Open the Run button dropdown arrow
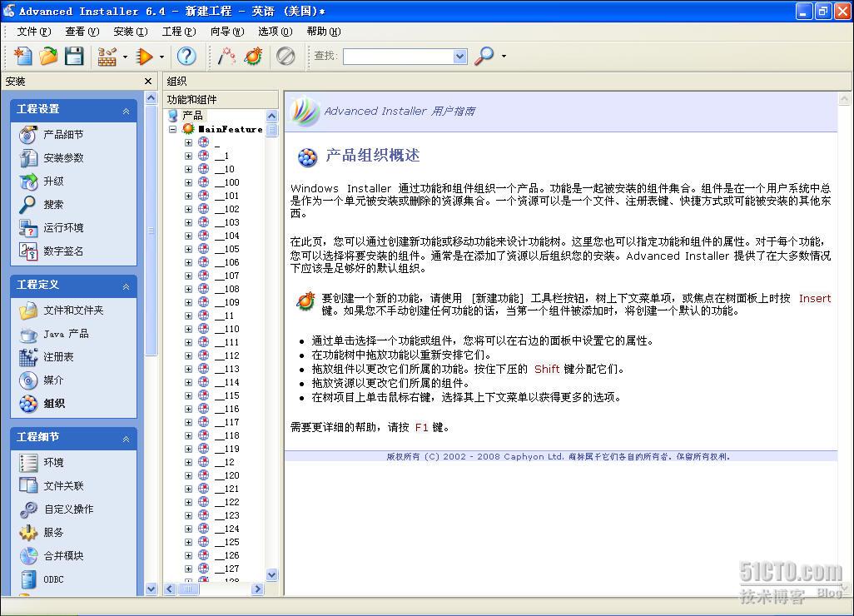854x616 pixels. [x=161, y=56]
